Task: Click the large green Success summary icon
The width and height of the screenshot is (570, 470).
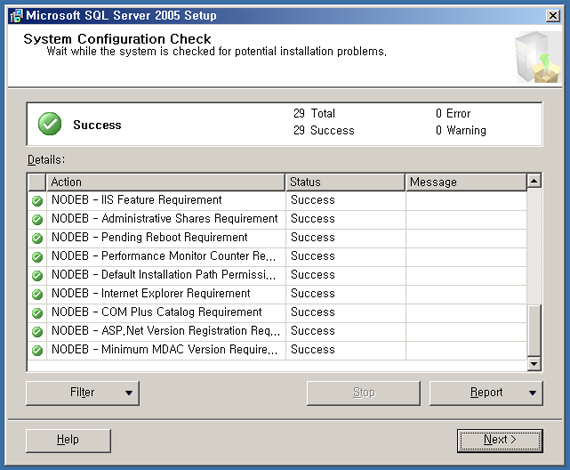Action: pyautogui.click(x=50, y=124)
